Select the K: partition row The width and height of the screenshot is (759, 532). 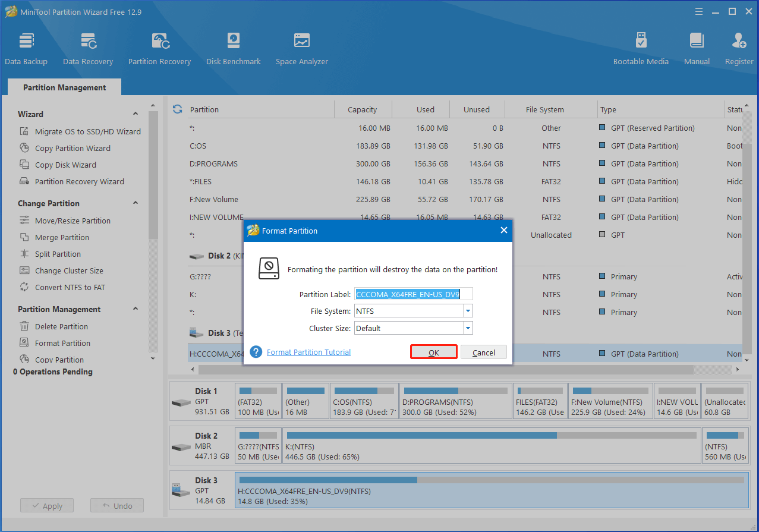(465, 294)
